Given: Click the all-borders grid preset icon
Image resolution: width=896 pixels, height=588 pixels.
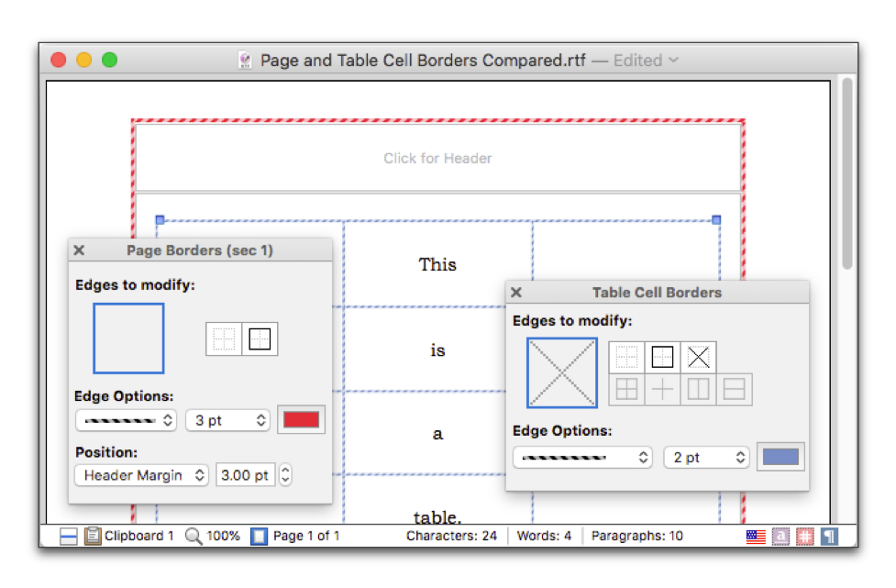Looking at the screenshot, I should coord(627,390).
